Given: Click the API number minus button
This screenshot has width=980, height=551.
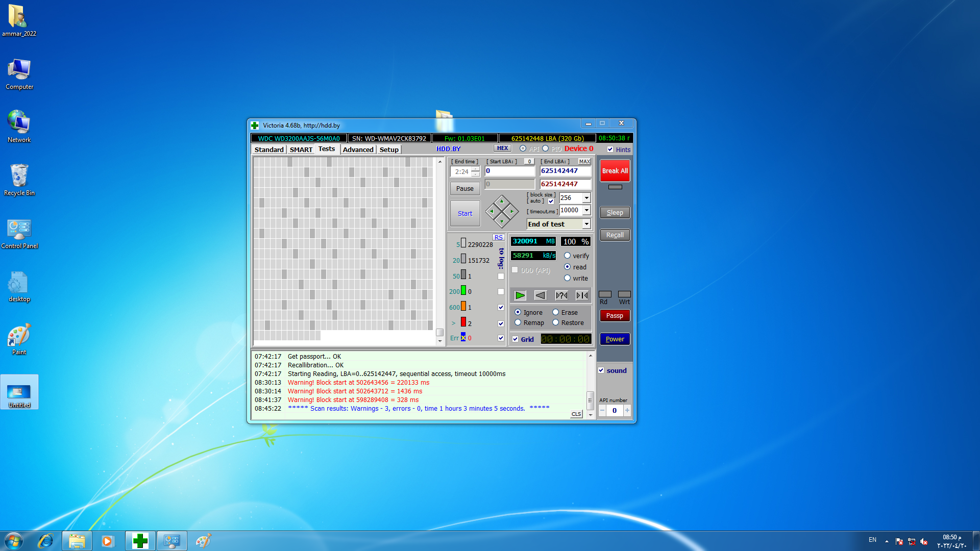Looking at the screenshot, I should (602, 410).
